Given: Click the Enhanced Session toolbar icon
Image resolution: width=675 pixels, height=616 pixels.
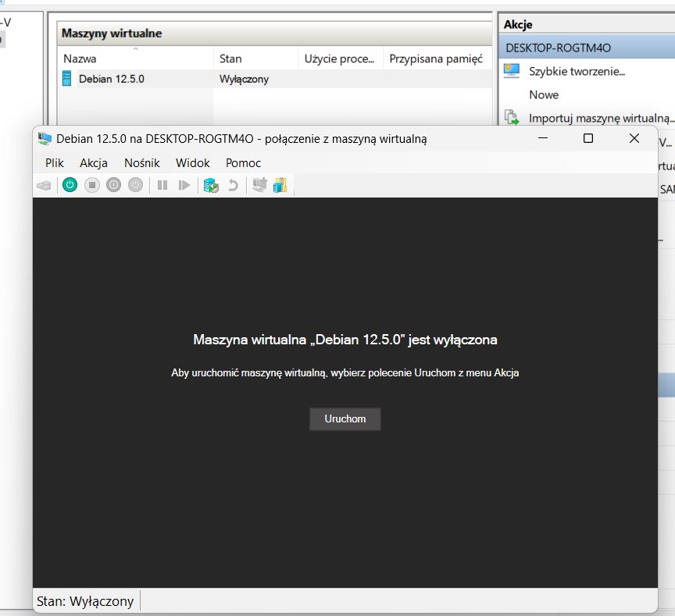Looking at the screenshot, I should (x=259, y=185).
